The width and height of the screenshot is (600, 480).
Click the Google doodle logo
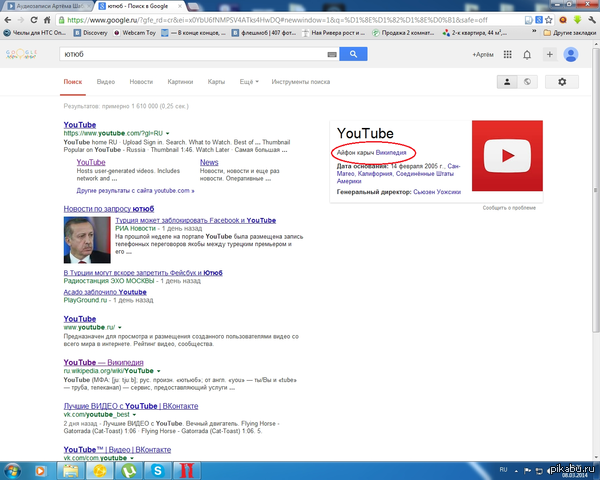click(21, 54)
